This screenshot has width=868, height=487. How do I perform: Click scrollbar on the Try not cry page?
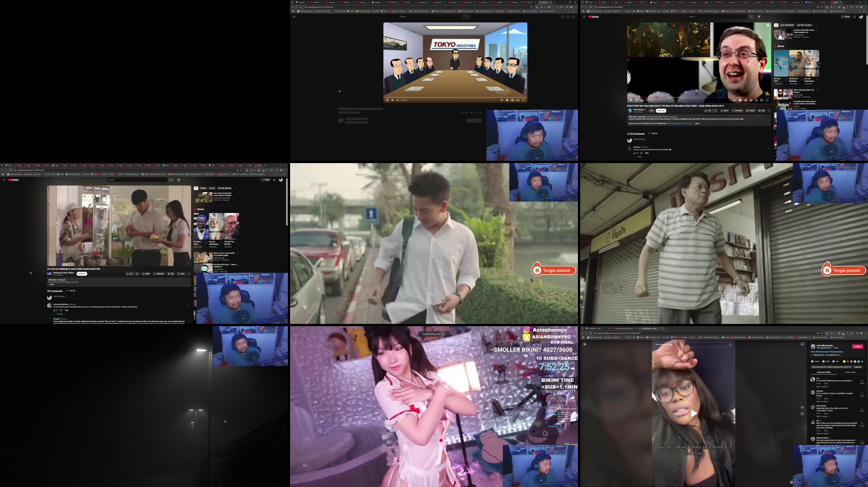[x=286, y=202]
